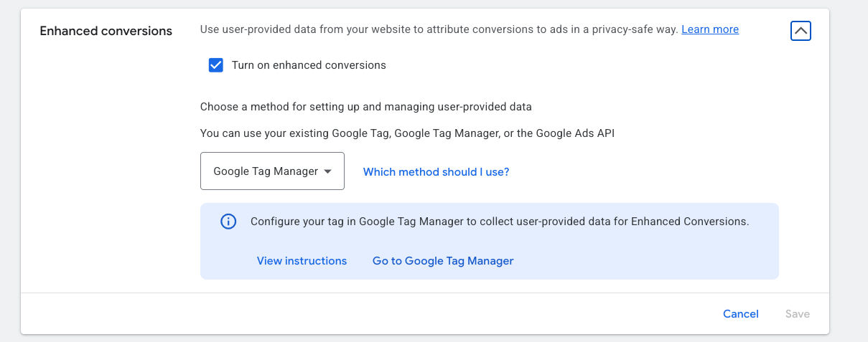Click Which method should I use? link
The image size is (868, 342).
pyautogui.click(x=436, y=171)
